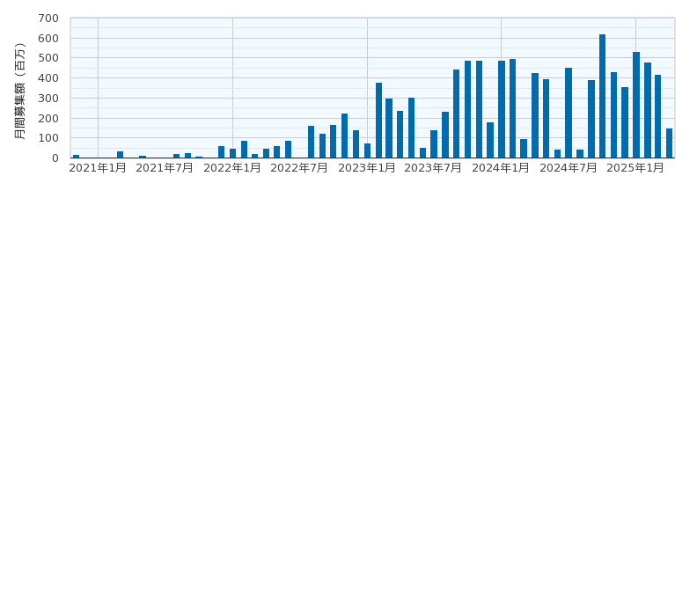Select the January 2023 bar
697x616 pixels.
[367, 150]
